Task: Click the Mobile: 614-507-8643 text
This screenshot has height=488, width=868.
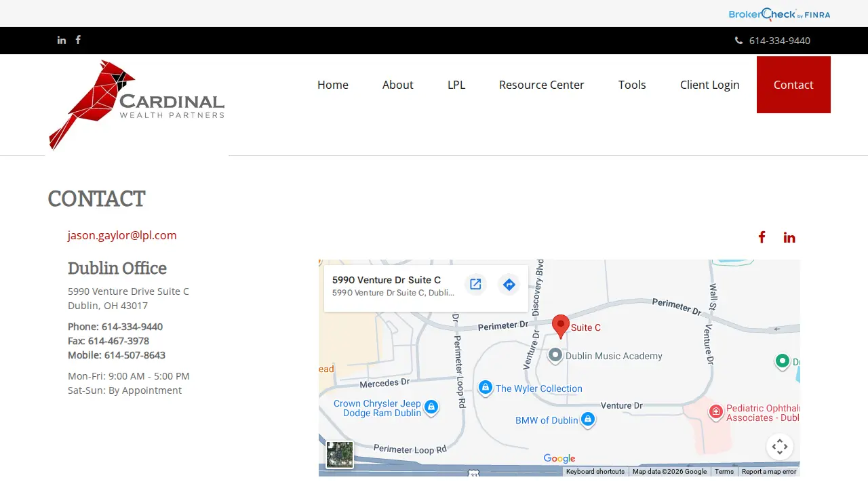Action: [117, 355]
